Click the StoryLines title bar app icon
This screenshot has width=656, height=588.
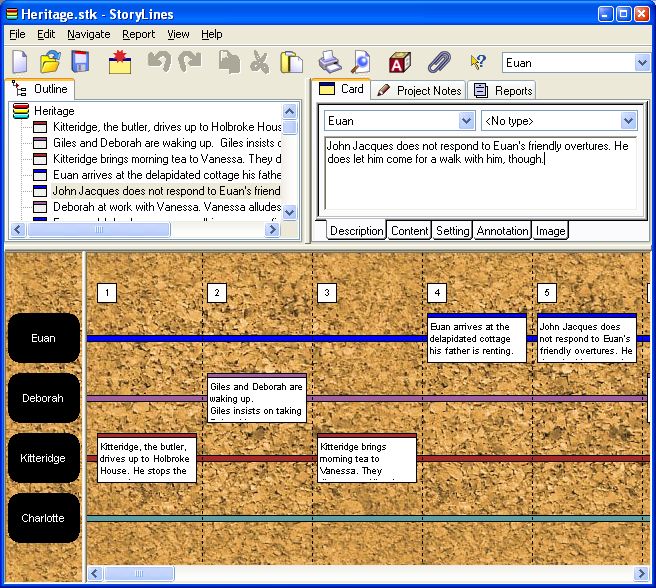click(x=12, y=14)
